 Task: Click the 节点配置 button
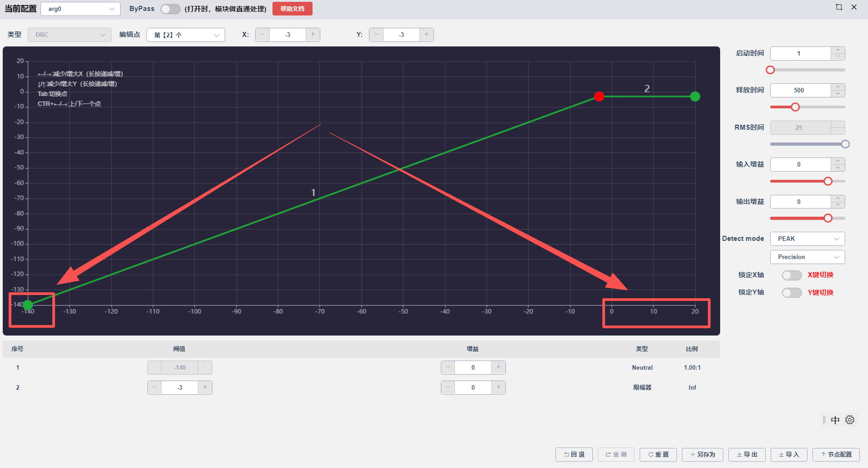tap(836, 454)
